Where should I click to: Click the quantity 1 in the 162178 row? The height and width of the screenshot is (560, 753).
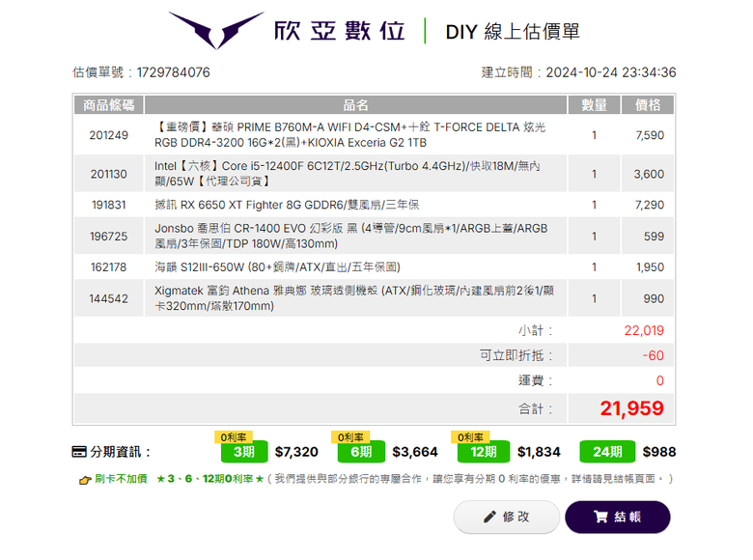coord(594,267)
